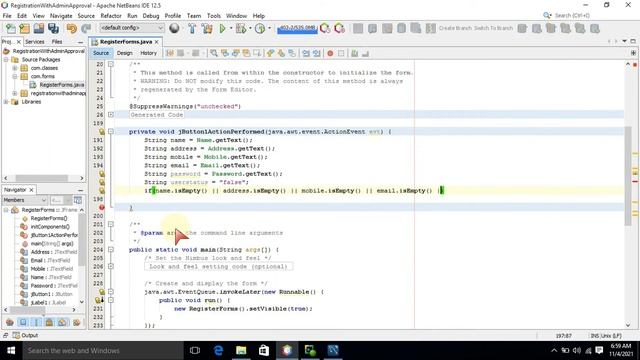The height and width of the screenshot is (360, 640).
Task: Click the Save All toolbar icon
Action: 53,28
